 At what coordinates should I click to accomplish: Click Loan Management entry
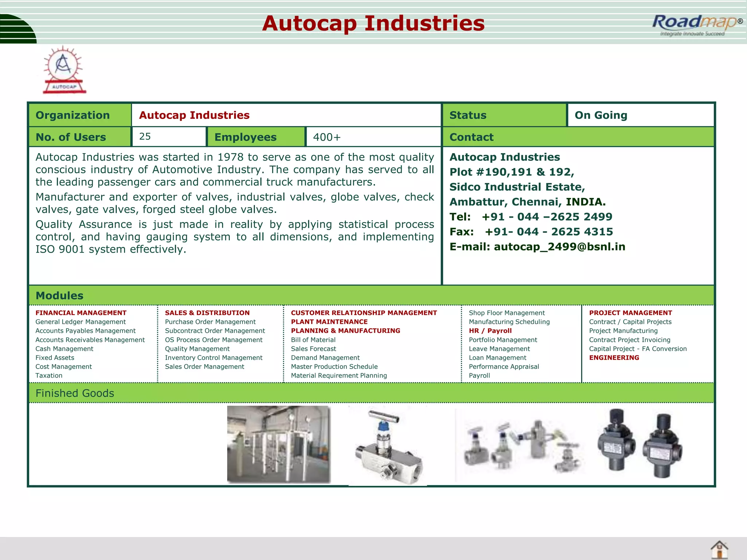(x=498, y=358)
